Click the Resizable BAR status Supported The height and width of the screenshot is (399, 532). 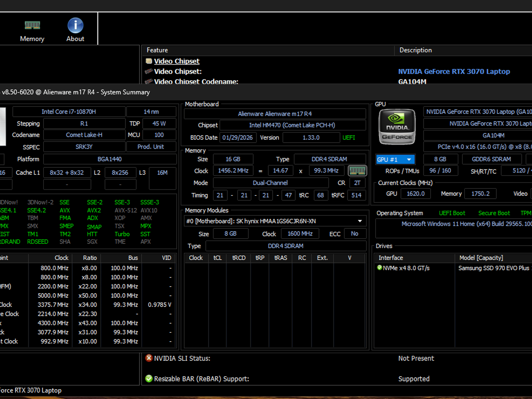coord(414,379)
